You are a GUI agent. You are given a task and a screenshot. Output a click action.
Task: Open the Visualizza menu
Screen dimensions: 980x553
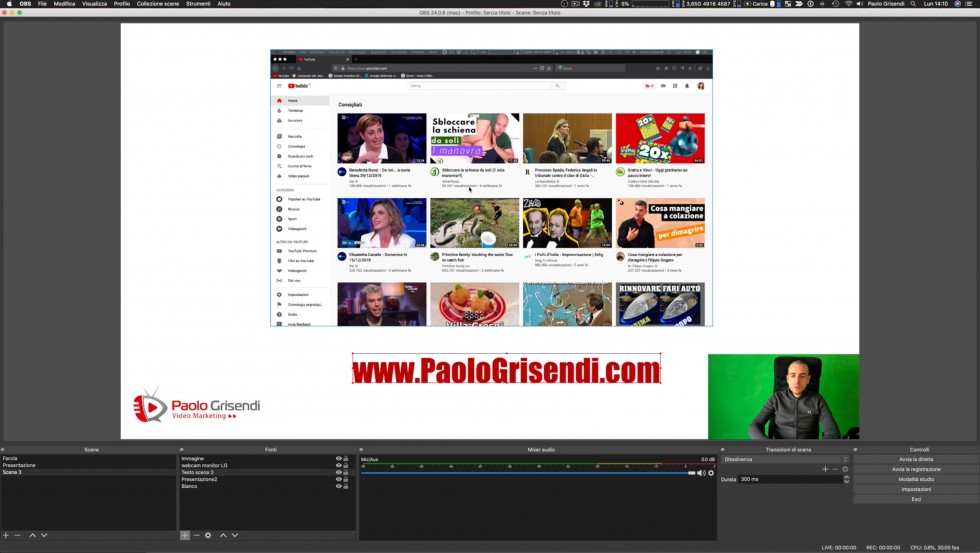pyautogui.click(x=94, y=4)
